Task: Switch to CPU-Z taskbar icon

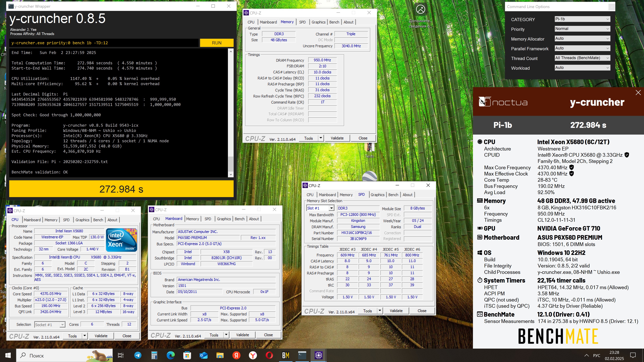Action: coord(318,355)
